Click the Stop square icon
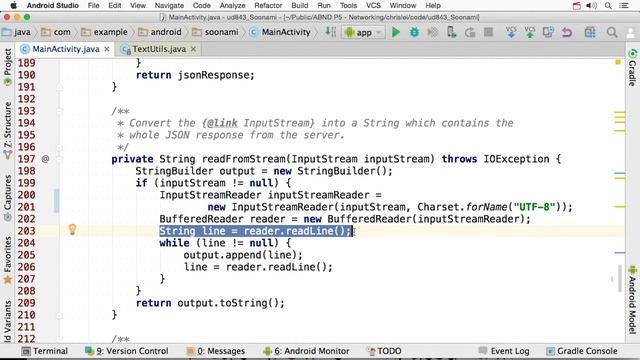 [x=488, y=32]
